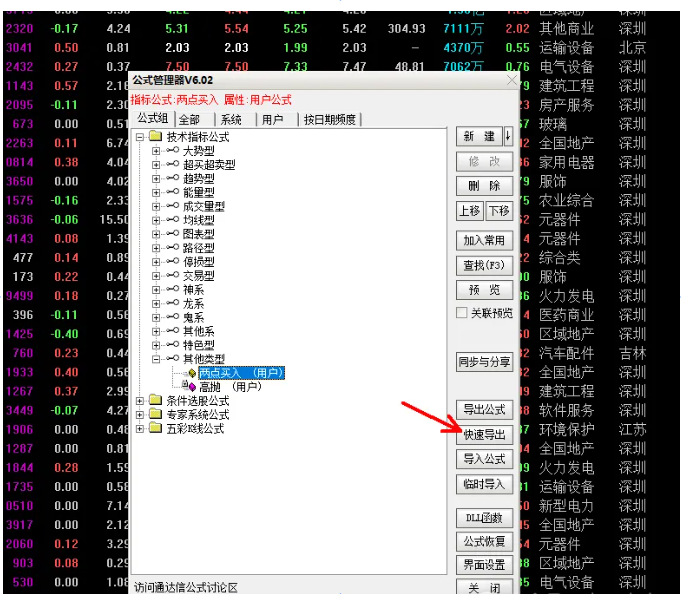Viewport: 681px width, 594px height.
Task: Select the 超买超卖型 tree label
Action: click(x=209, y=165)
